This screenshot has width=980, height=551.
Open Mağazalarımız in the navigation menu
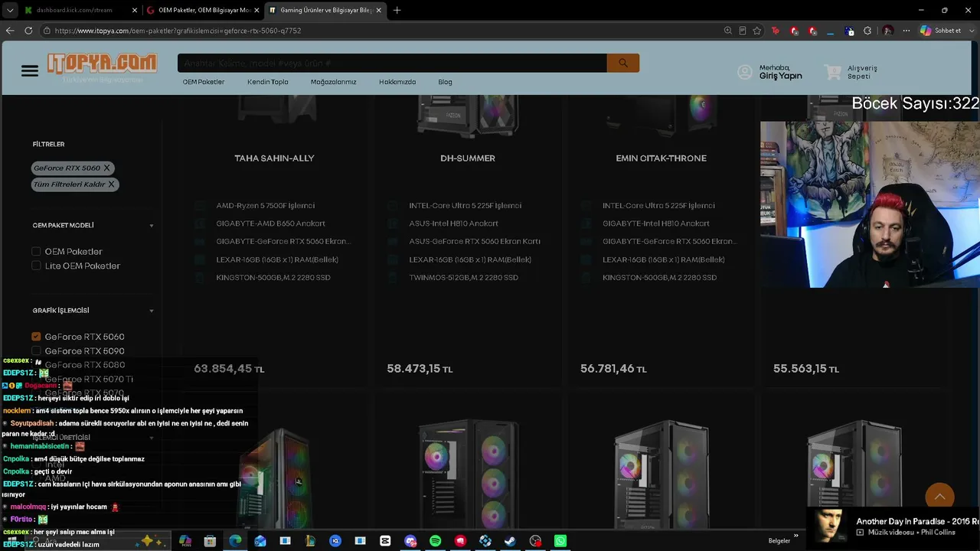pyautogui.click(x=334, y=82)
